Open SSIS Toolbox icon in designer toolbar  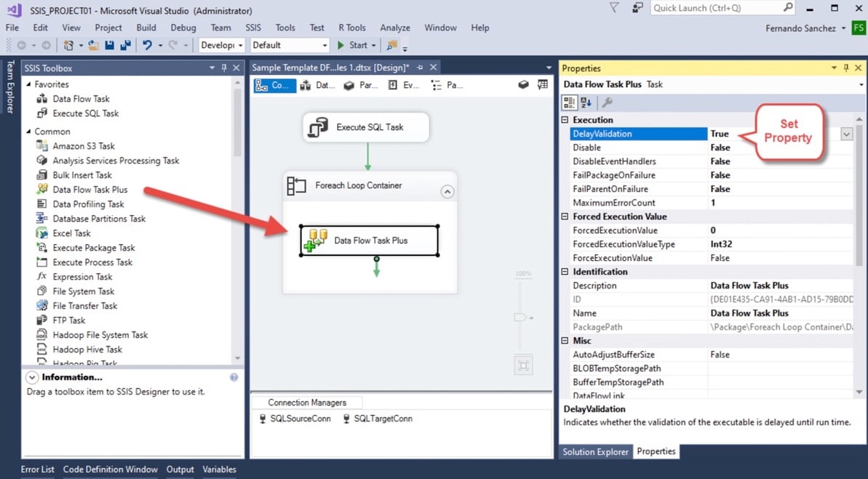tap(543, 84)
